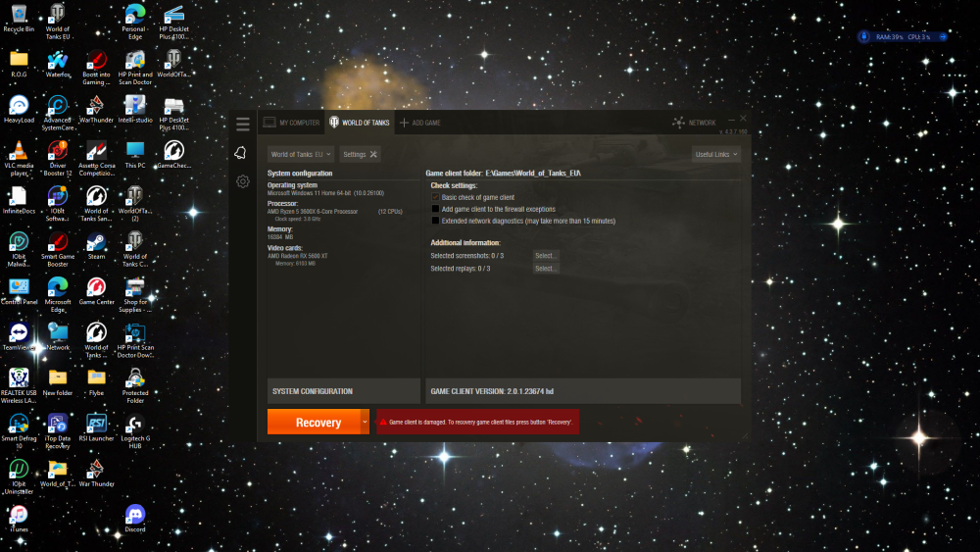Select the iTunes desktop icon
The height and width of the screenshot is (552, 980).
[19, 519]
